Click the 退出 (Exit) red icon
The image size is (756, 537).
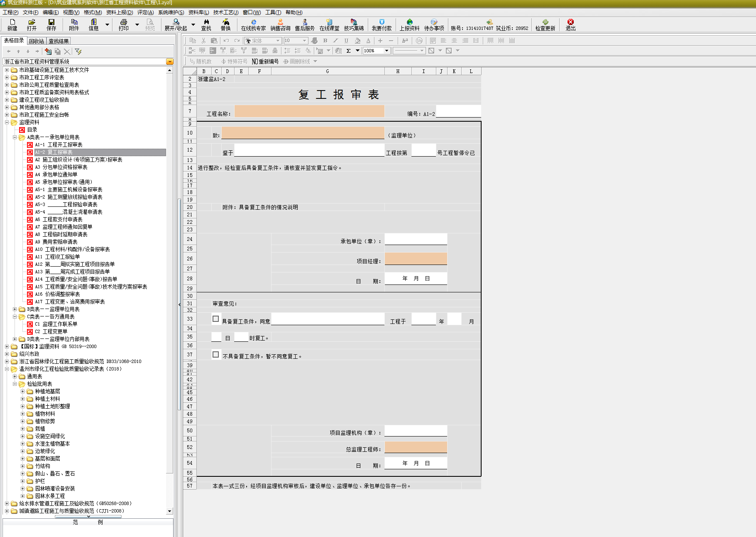click(x=570, y=25)
